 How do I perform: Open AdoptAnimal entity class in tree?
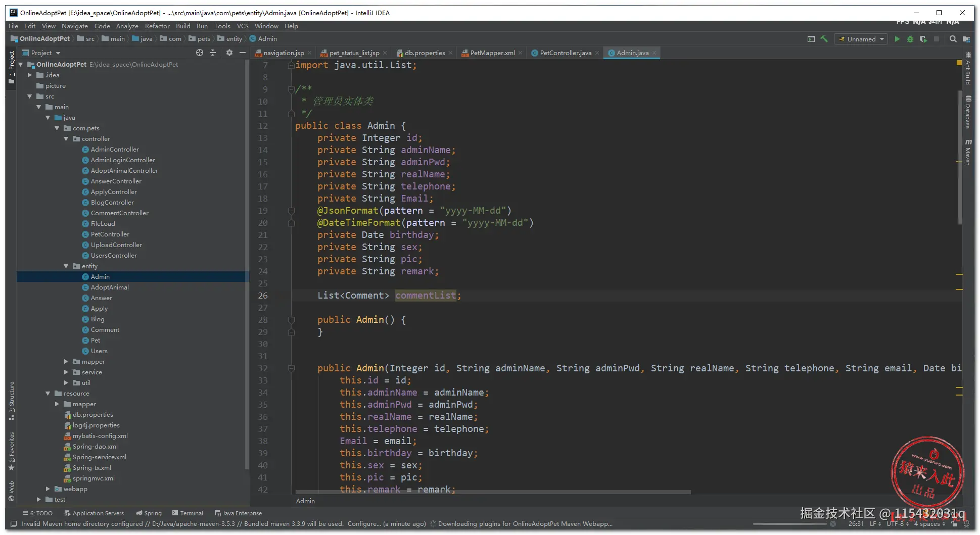click(110, 287)
